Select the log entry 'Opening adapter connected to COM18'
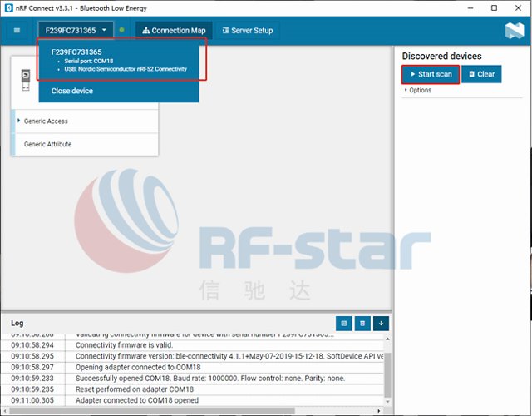Image resolution: width=532 pixels, height=416 pixels. (x=138, y=367)
